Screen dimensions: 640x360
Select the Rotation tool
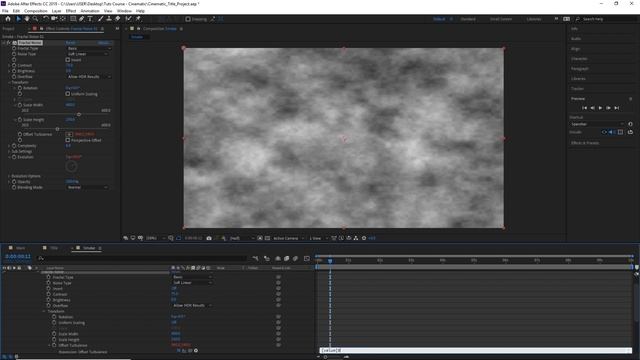(46, 19)
